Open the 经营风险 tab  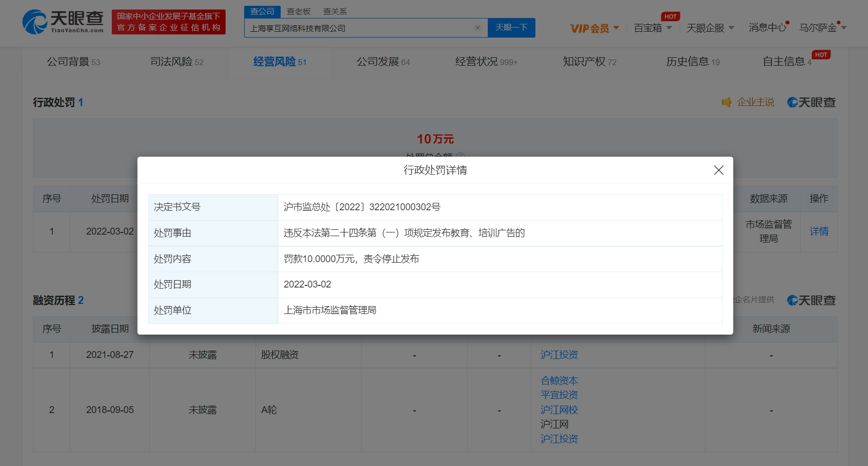[x=280, y=62]
